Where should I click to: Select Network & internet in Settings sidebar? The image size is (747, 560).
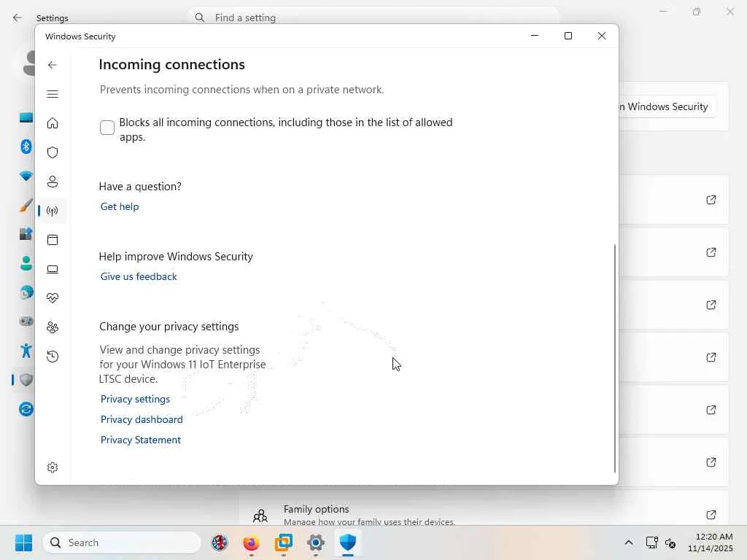pos(26,176)
